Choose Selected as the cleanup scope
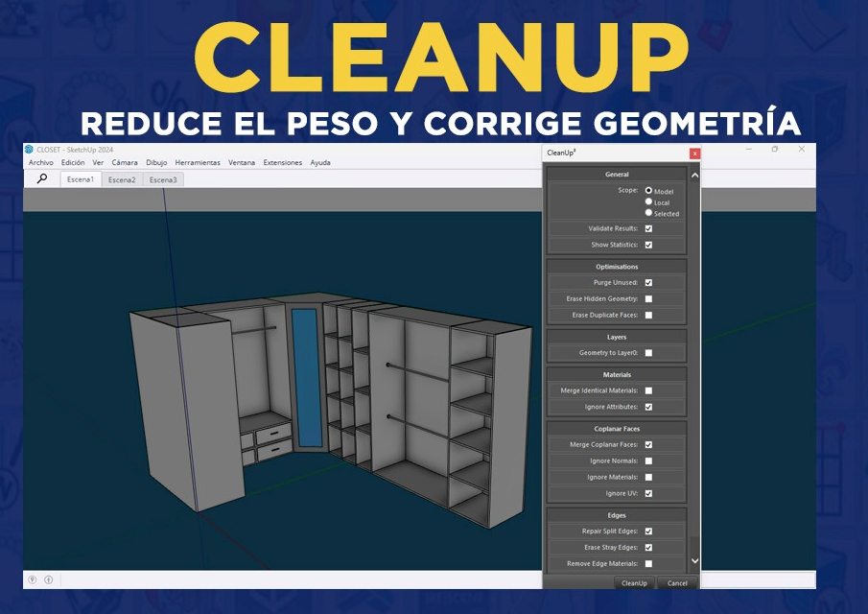 tap(648, 213)
